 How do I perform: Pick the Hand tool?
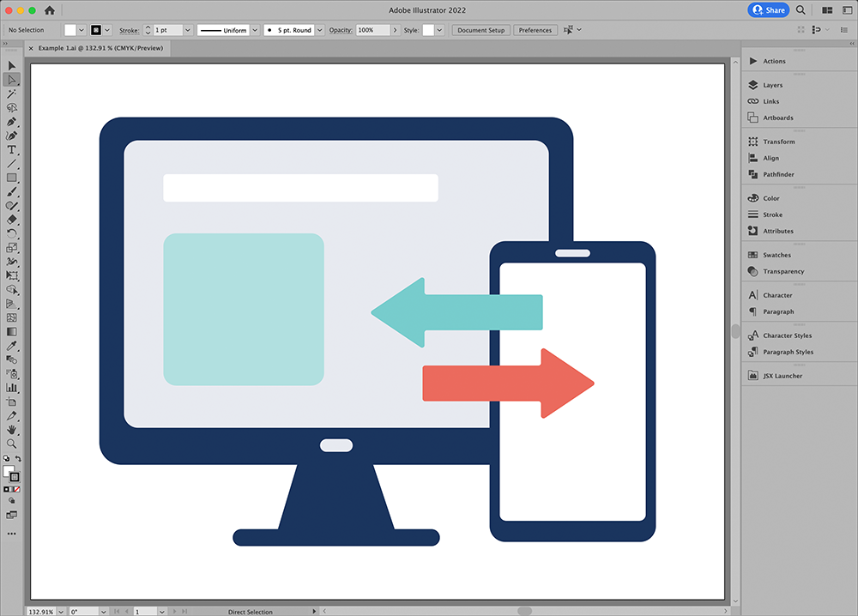pyautogui.click(x=11, y=430)
